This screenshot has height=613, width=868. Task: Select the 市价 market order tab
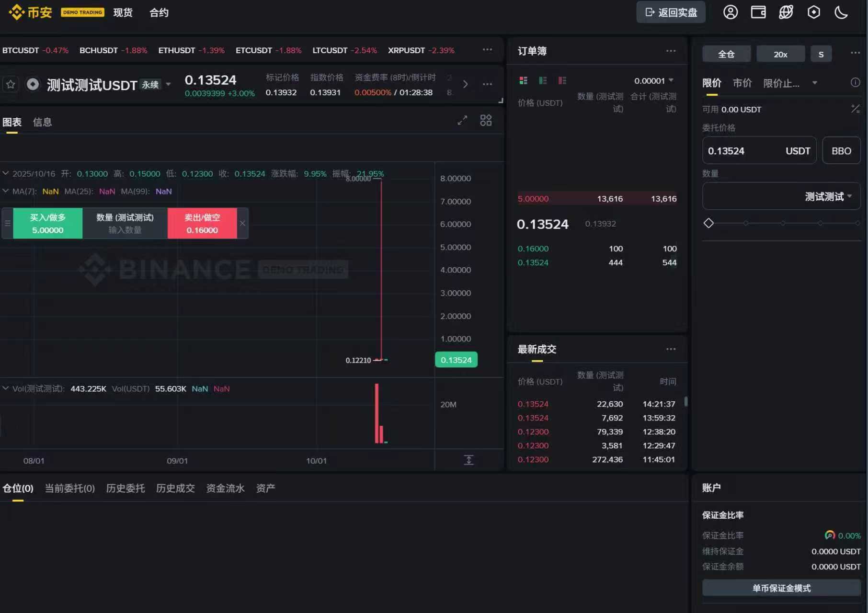click(742, 83)
